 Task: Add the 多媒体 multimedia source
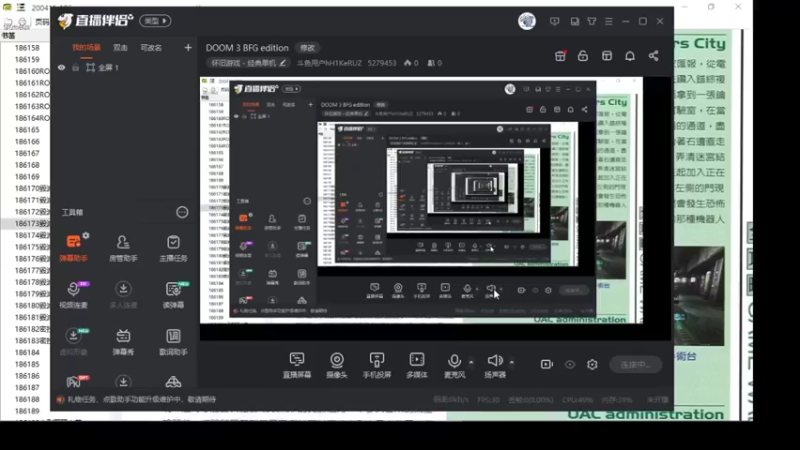417,365
